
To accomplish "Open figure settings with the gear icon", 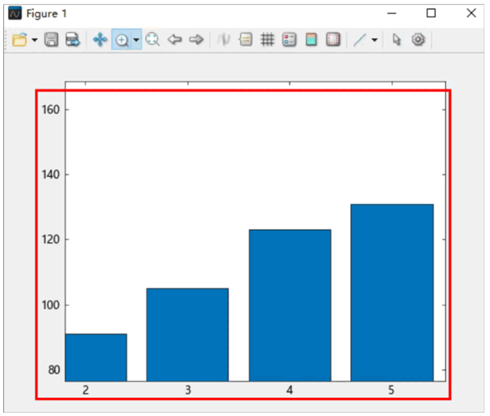I will point(418,39).
